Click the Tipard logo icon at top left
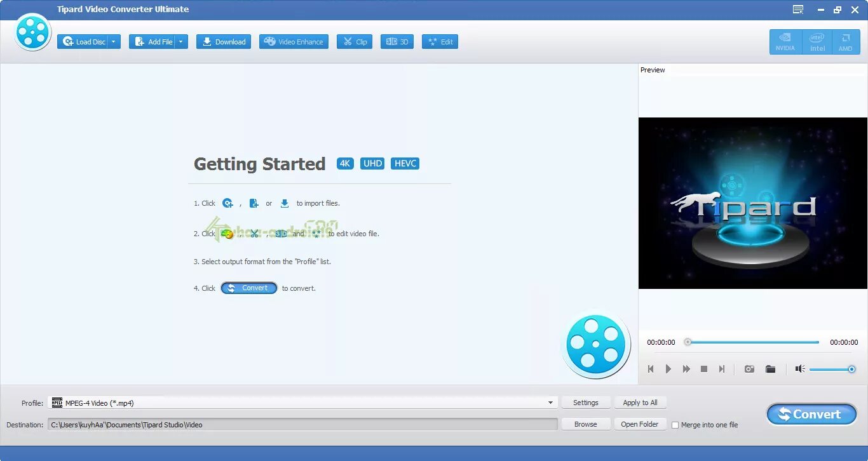The width and height of the screenshot is (868, 461). point(32,32)
